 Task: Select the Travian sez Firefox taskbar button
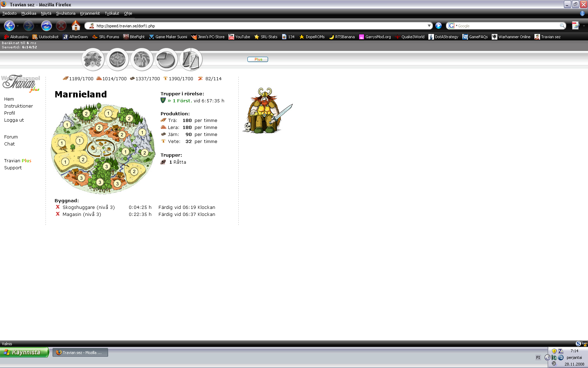point(80,353)
